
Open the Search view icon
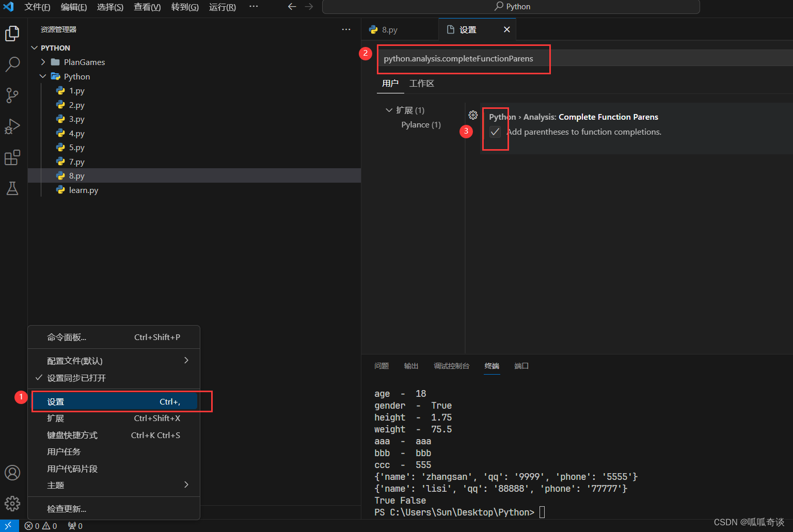point(12,65)
